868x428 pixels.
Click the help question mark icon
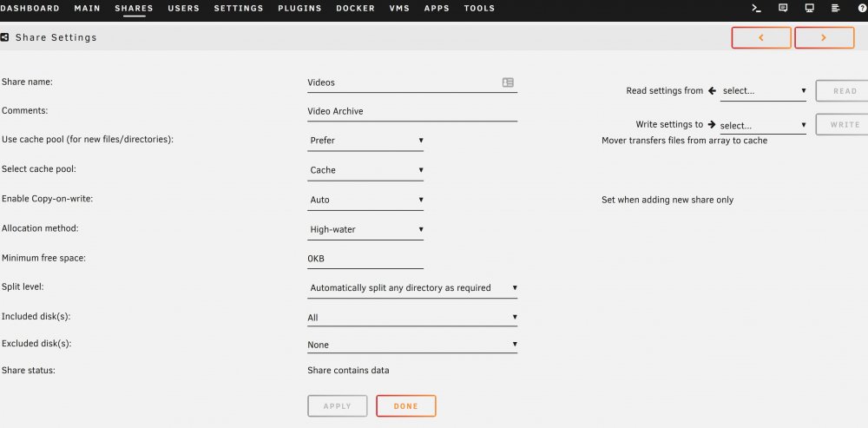coord(861,9)
